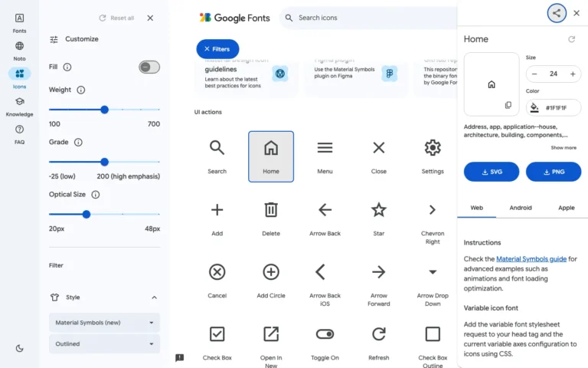
Task: Click Reset all in Customize panel
Action: coord(116,18)
